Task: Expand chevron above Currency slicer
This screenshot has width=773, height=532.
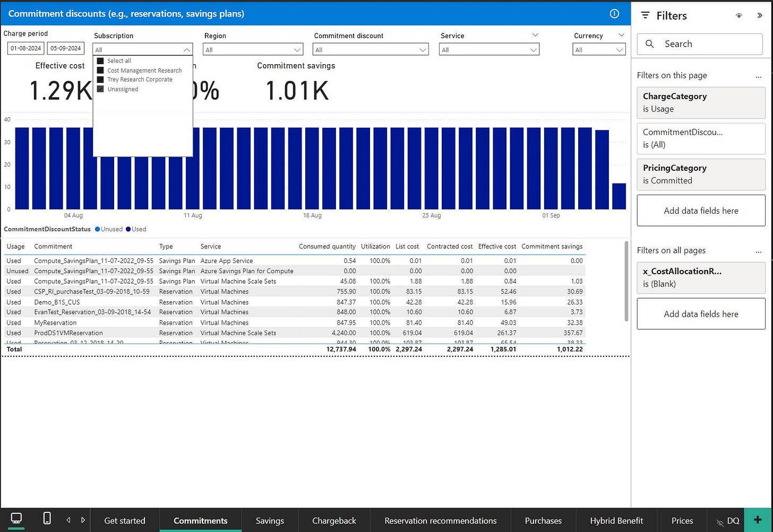Action: (x=621, y=35)
